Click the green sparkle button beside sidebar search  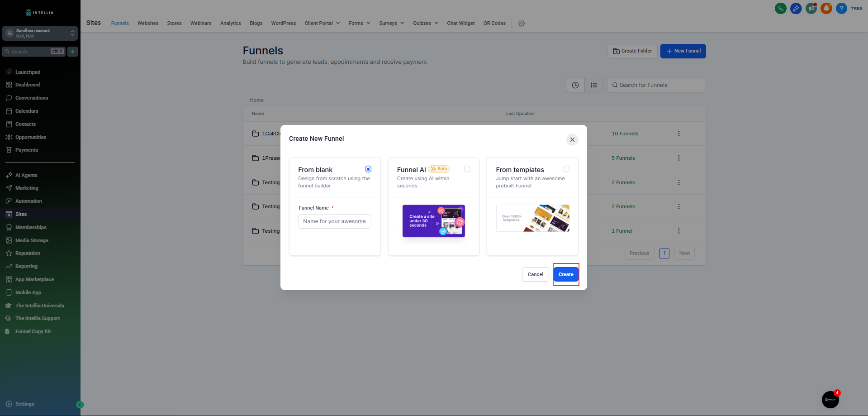(72, 52)
